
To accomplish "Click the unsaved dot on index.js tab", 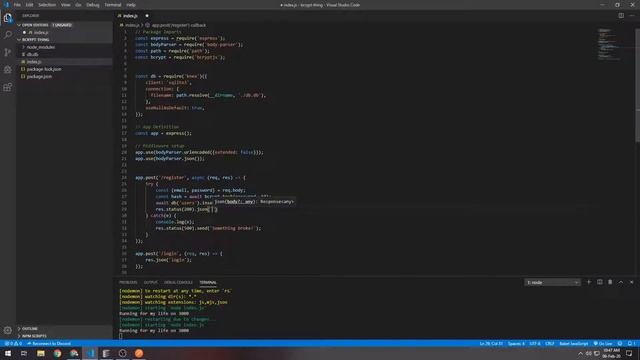I will (147, 16).
